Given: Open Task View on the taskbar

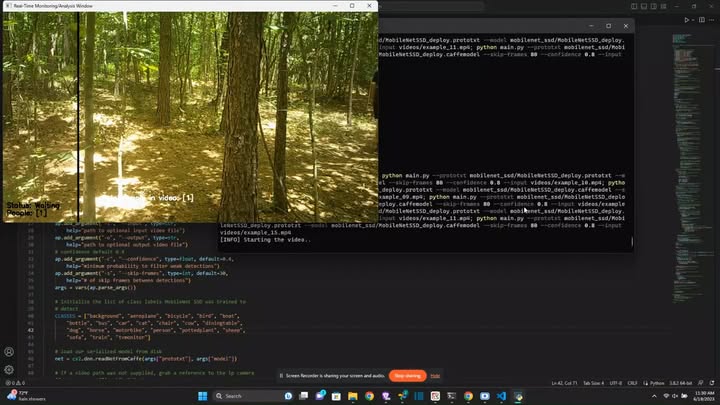Looking at the screenshot, I should tap(304, 396).
